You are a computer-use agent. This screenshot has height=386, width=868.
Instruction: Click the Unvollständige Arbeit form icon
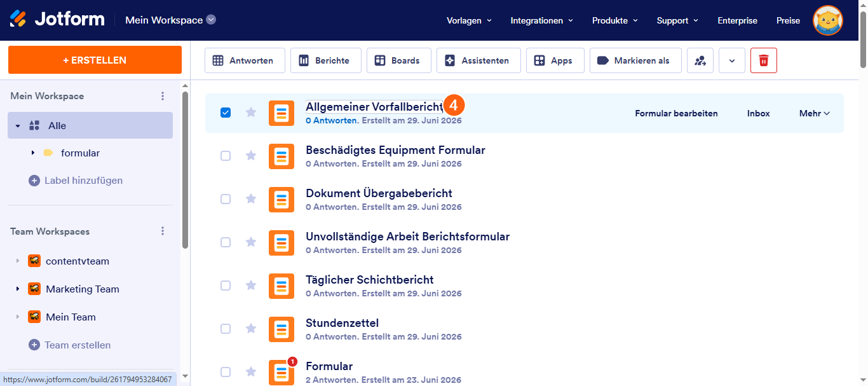tap(281, 243)
